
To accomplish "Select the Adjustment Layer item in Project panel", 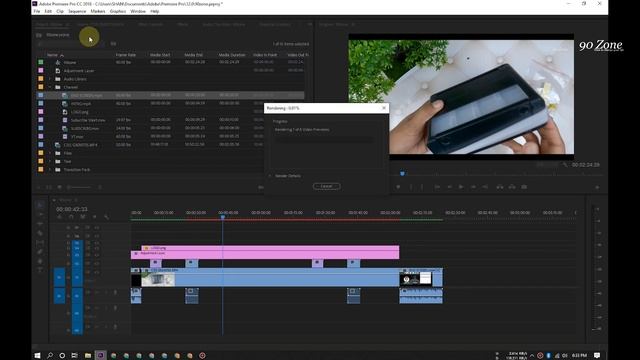I will [x=79, y=71].
